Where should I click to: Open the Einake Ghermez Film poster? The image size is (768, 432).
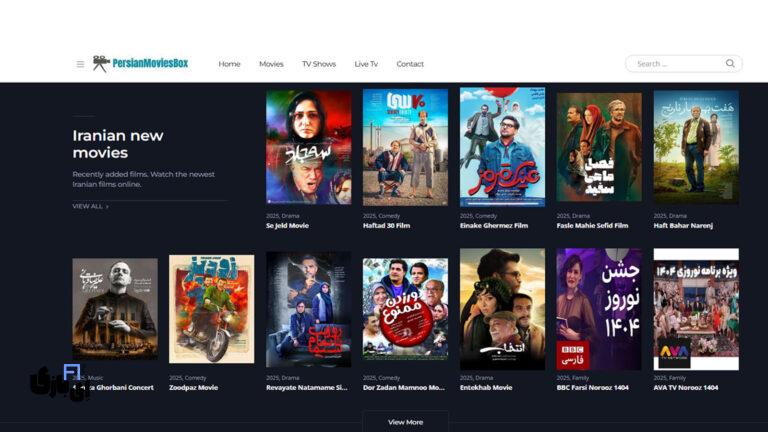502,147
